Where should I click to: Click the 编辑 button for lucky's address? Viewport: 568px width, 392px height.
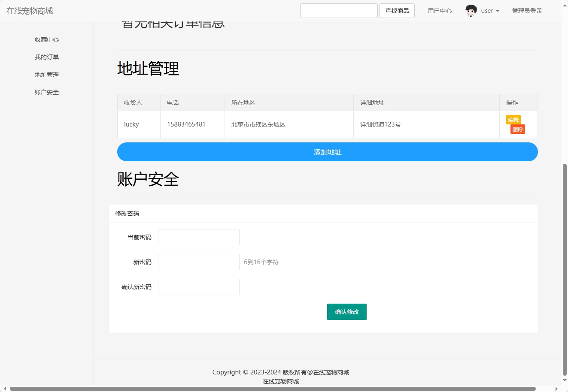tap(513, 120)
